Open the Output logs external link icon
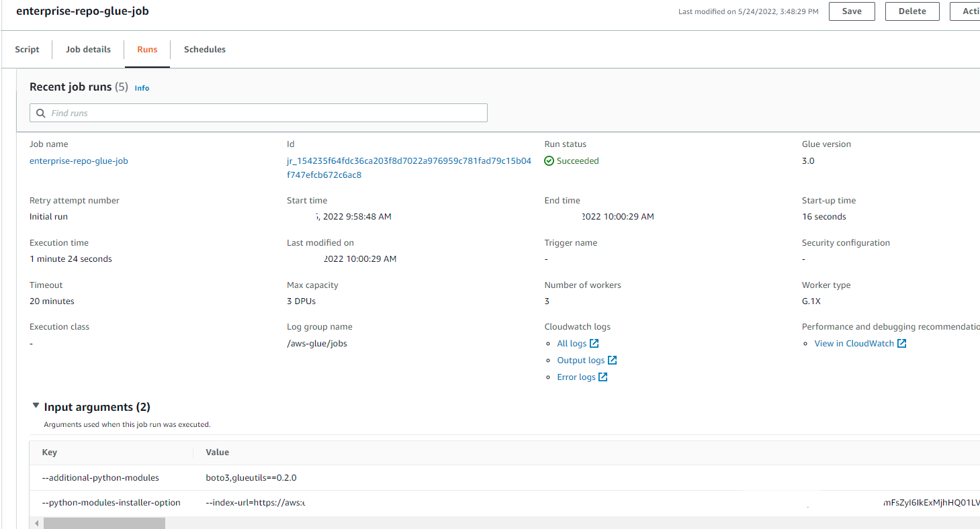Image resolution: width=980 pixels, height=529 pixels. tap(612, 360)
